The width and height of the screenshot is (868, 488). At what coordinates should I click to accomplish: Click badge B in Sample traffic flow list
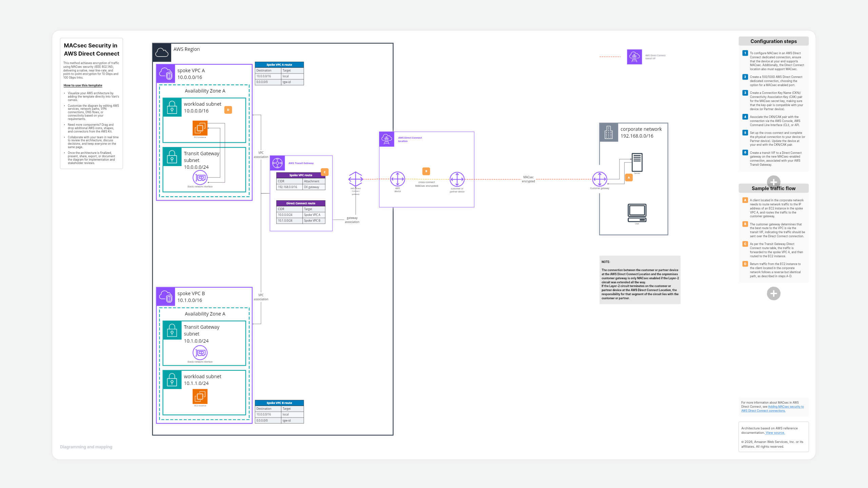pyautogui.click(x=745, y=224)
